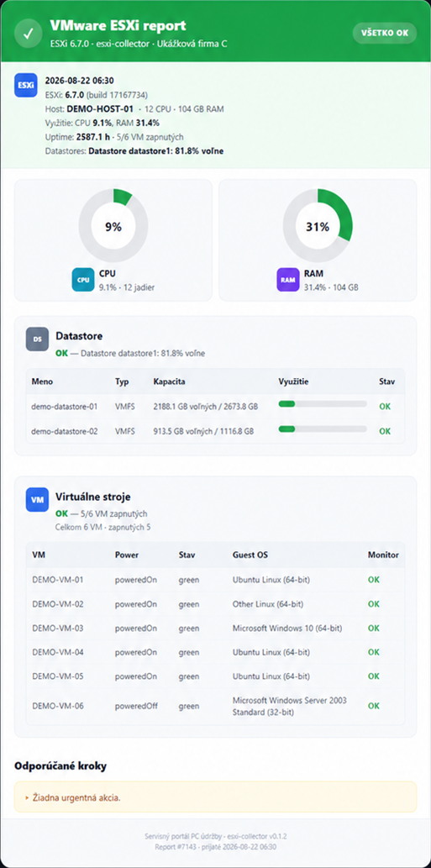Screen dimensions: 431x868
Task: Click the DEMO-VM-02 row name
Action: (57, 604)
